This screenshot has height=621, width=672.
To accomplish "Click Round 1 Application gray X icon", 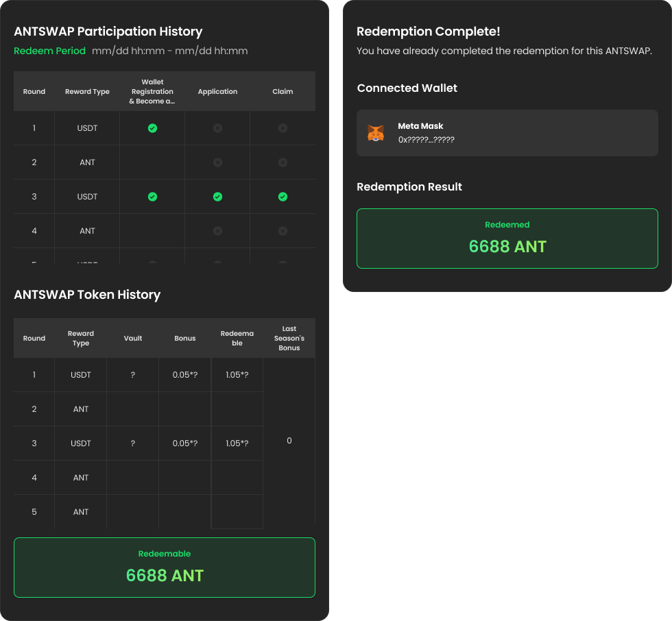I will tap(217, 128).
